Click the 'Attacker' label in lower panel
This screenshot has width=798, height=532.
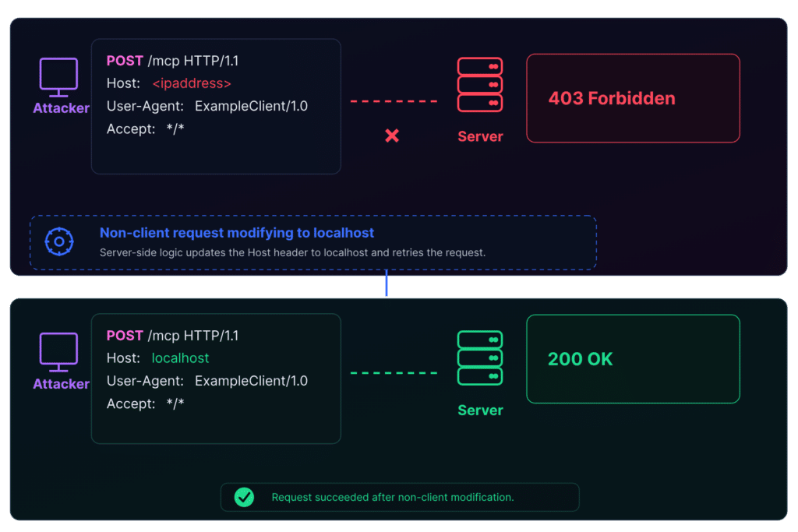61,383
